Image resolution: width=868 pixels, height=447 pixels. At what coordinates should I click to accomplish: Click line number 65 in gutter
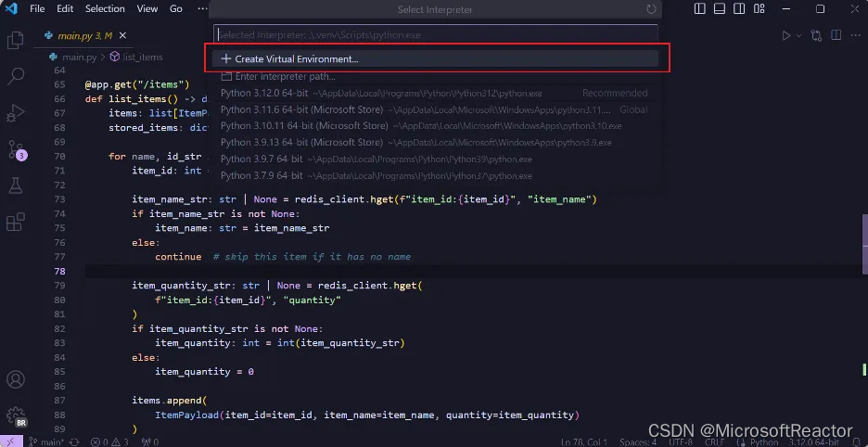[x=59, y=84]
